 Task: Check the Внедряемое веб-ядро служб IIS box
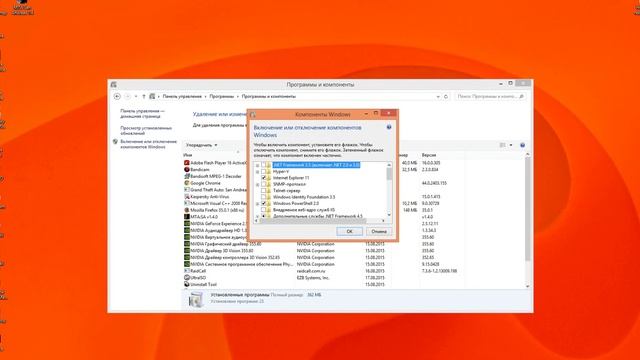[264, 210]
